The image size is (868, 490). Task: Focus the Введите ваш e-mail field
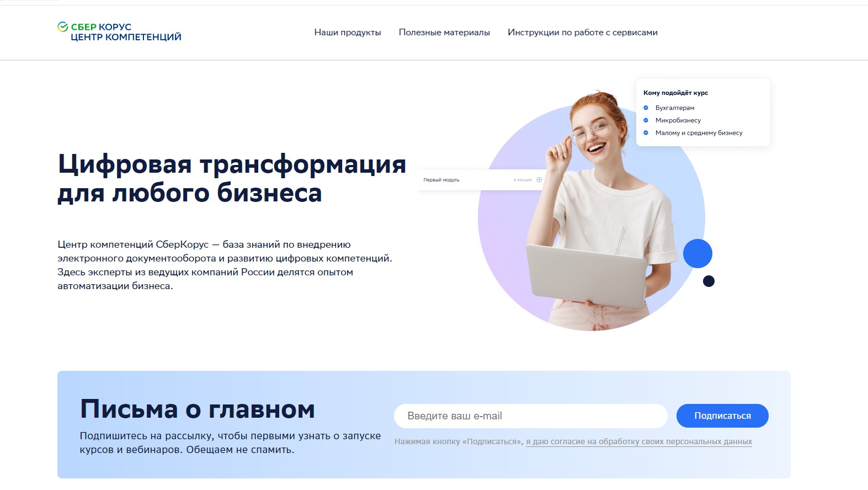click(531, 416)
